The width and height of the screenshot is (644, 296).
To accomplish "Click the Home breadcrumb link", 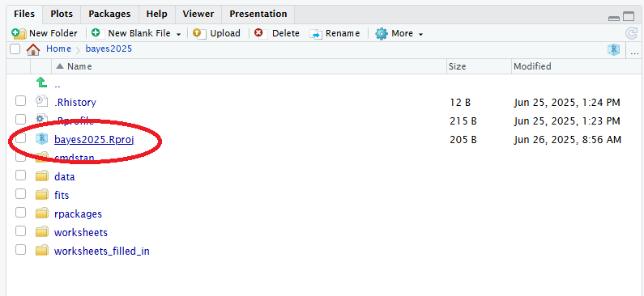I will (58, 49).
